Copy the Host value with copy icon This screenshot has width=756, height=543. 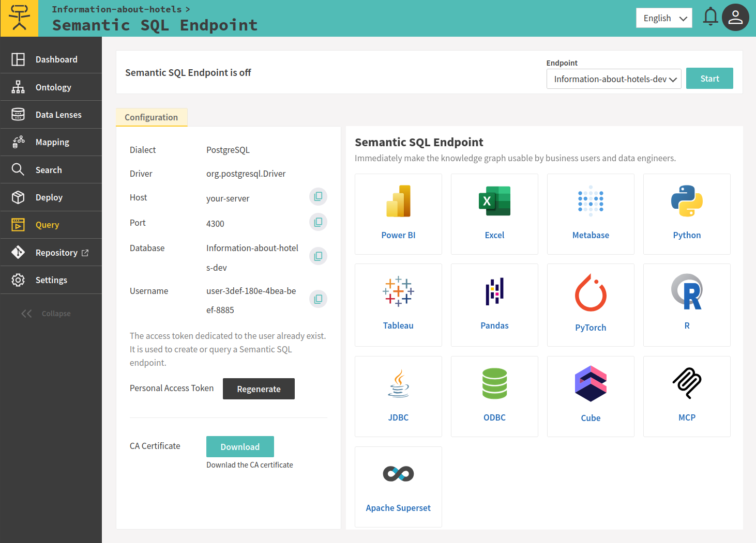[318, 196]
